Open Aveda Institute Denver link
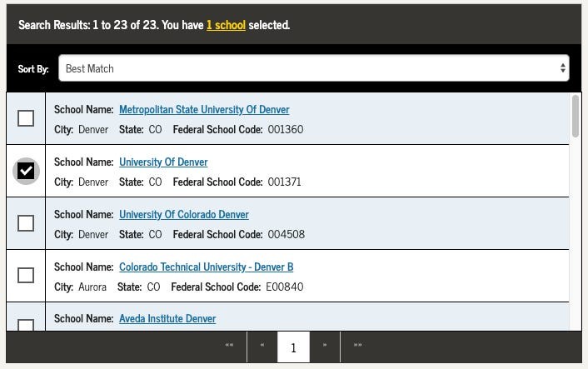 click(167, 319)
